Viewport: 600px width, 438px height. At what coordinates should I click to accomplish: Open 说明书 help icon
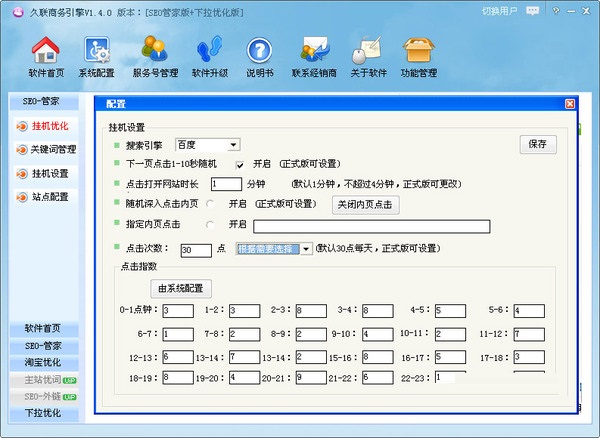(259, 50)
